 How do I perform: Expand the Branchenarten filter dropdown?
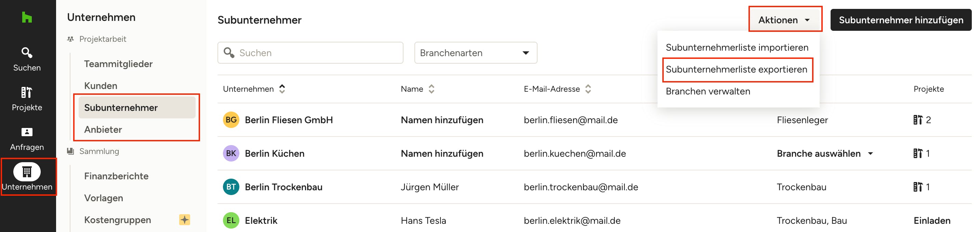476,53
